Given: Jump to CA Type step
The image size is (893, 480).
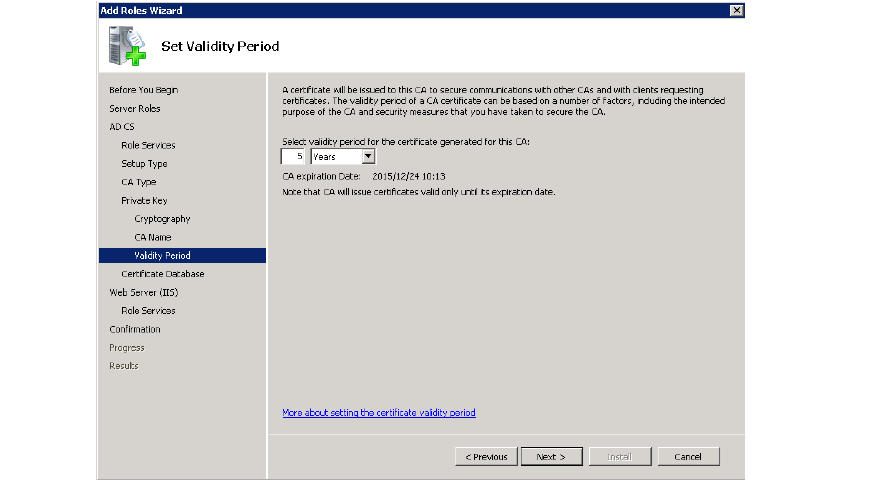Looking at the screenshot, I should pyautogui.click(x=139, y=182).
